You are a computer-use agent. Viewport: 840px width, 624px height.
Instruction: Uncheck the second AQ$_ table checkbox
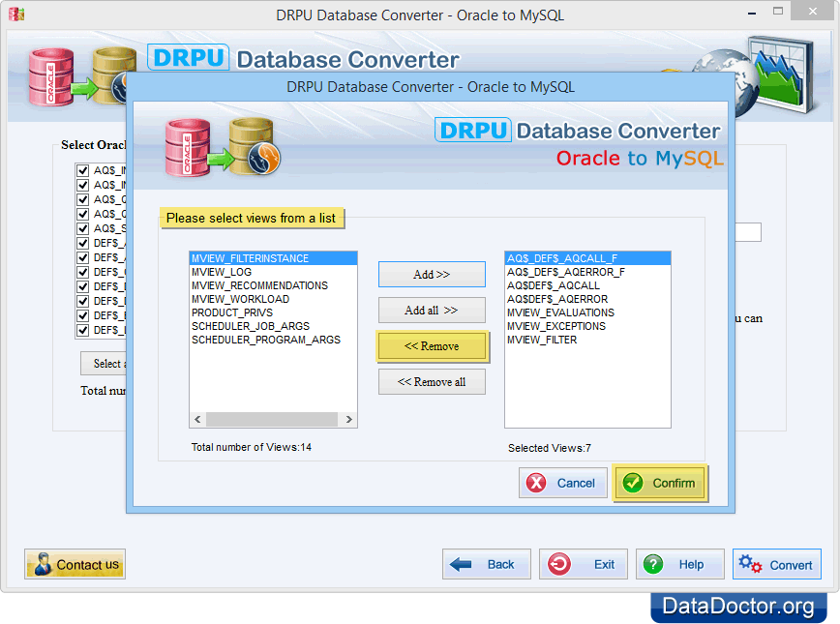(x=82, y=185)
